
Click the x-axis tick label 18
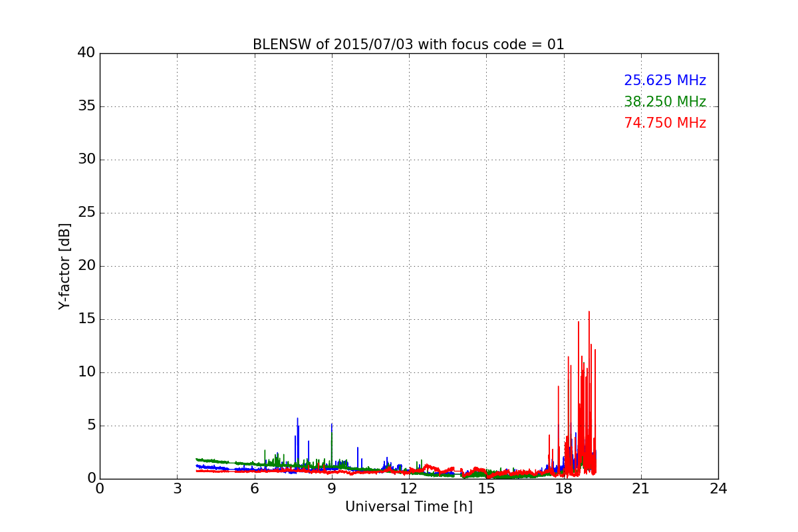(x=563, y=489)
